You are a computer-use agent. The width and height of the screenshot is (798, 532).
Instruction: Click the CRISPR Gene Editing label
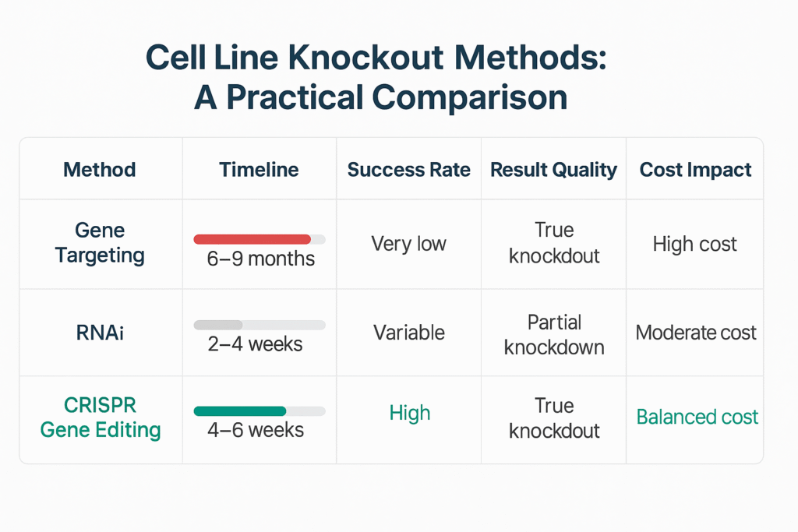[x=100, y=418]
